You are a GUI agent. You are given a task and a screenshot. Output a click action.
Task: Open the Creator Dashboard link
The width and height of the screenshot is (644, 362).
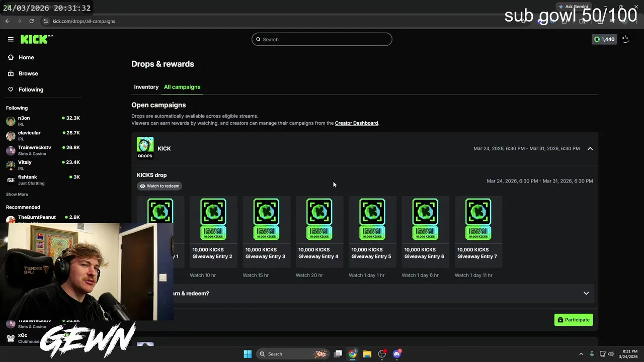click(356, 123)
